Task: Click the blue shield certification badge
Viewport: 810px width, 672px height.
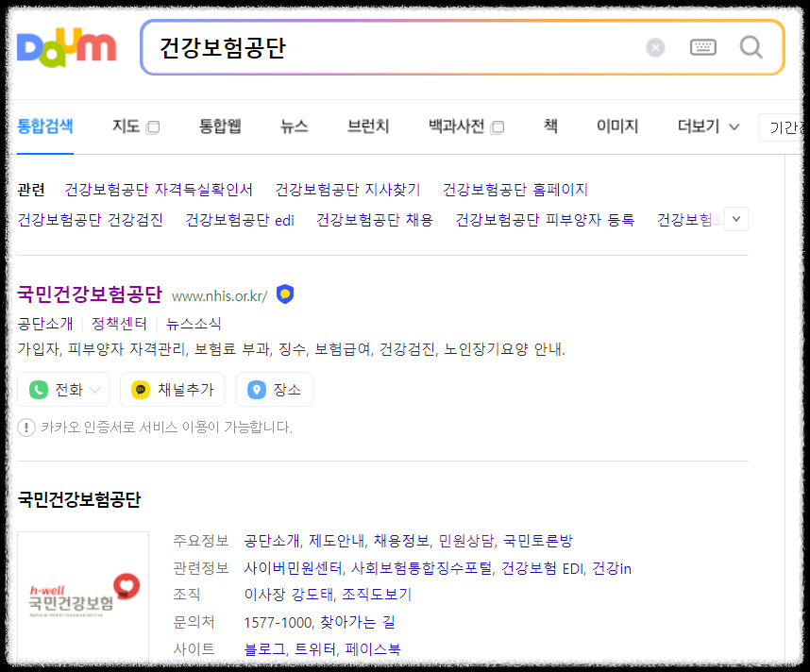Action: click(285, 294)
